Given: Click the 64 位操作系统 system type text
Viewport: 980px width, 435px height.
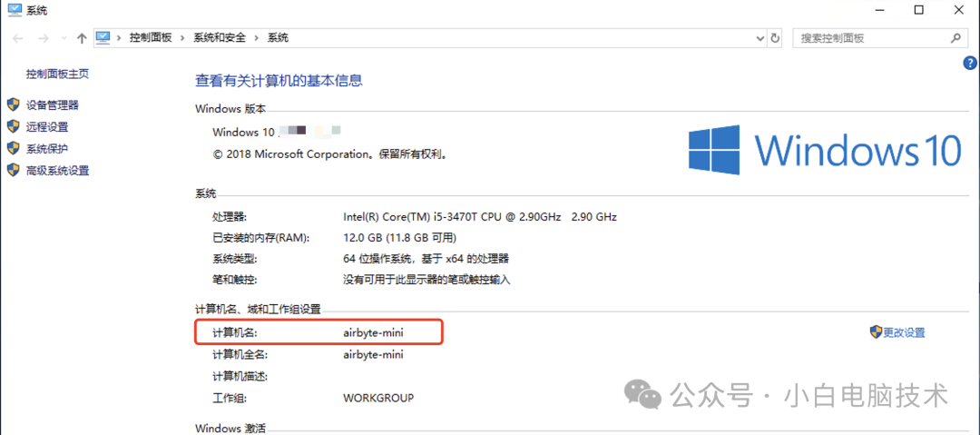Looking at the screenshot, I should [426, 259].
